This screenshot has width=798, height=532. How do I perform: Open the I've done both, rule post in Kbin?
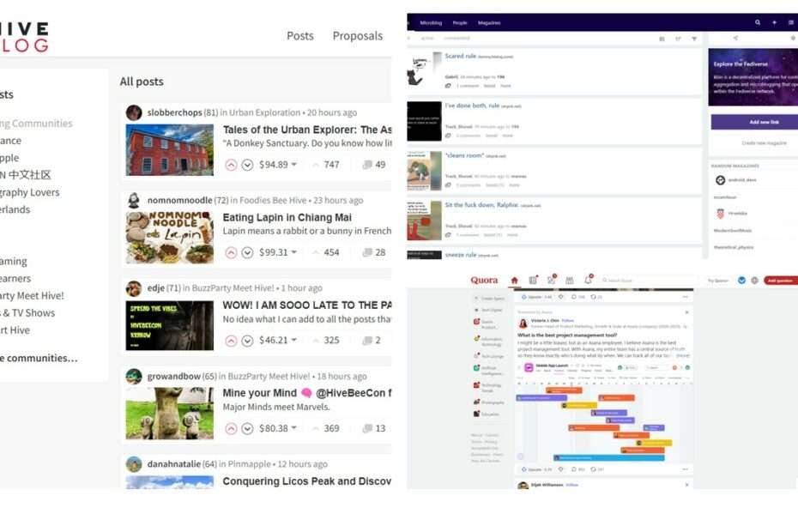click(472, 106)
